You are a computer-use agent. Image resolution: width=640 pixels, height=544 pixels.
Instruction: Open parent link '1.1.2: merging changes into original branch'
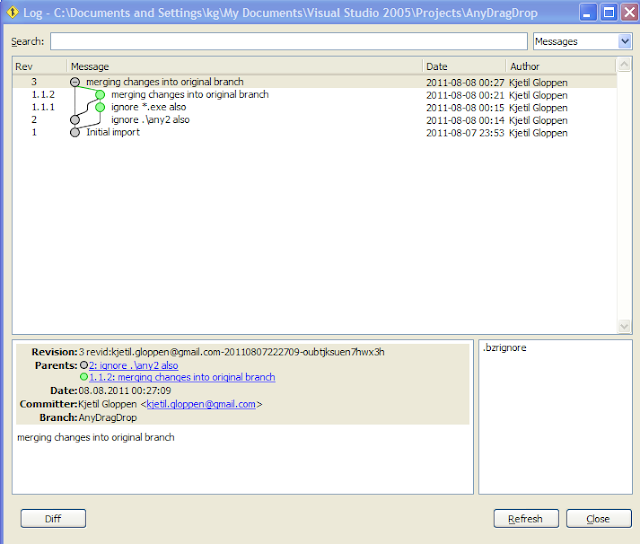click(182, 377)
